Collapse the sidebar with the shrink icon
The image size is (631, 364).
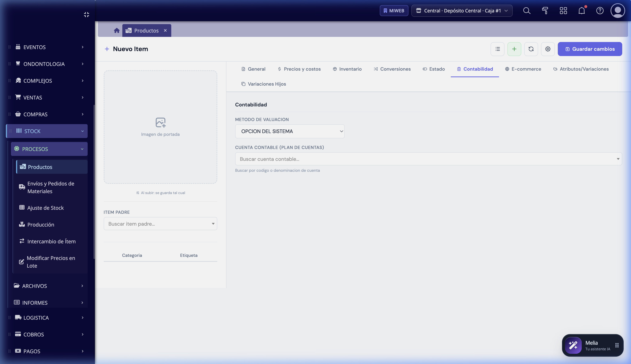[x=87, y=14]
